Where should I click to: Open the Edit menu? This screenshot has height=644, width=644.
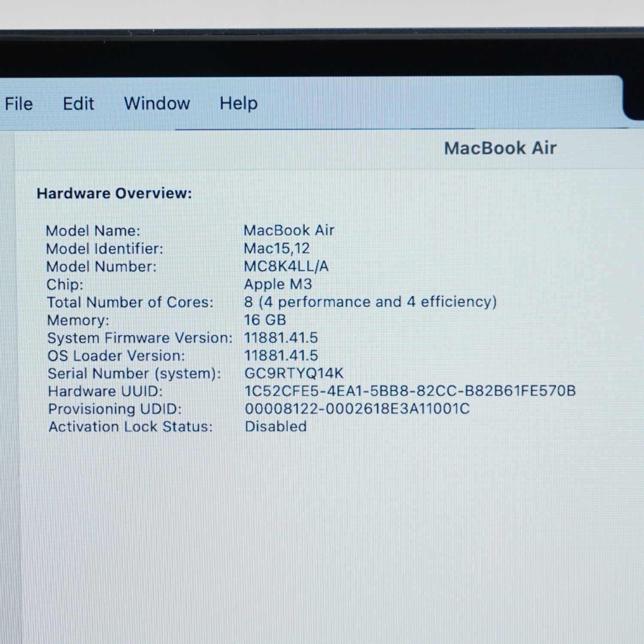click(x=79, y=103)
